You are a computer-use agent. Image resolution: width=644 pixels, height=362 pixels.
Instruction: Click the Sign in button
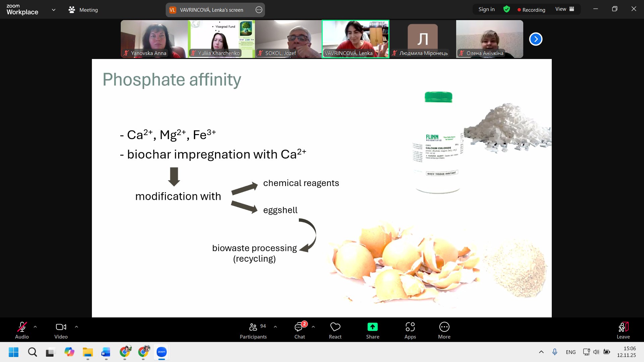(486, 9)
